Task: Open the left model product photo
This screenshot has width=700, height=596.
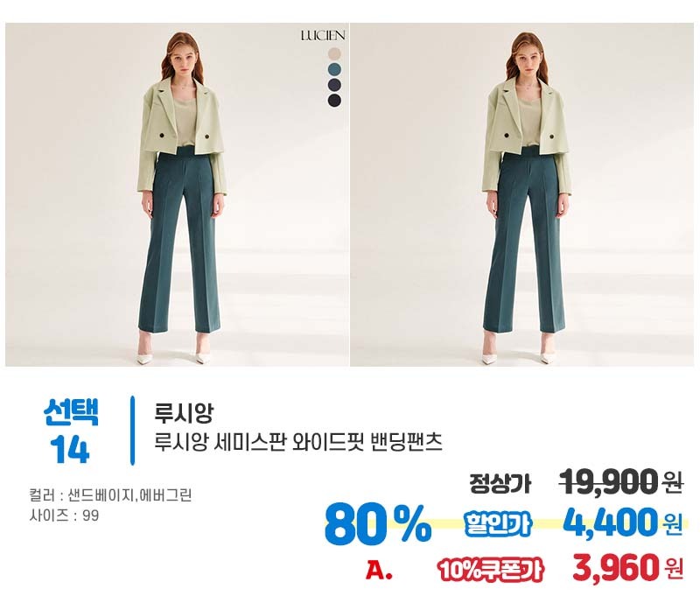Action: click(178, 194)
